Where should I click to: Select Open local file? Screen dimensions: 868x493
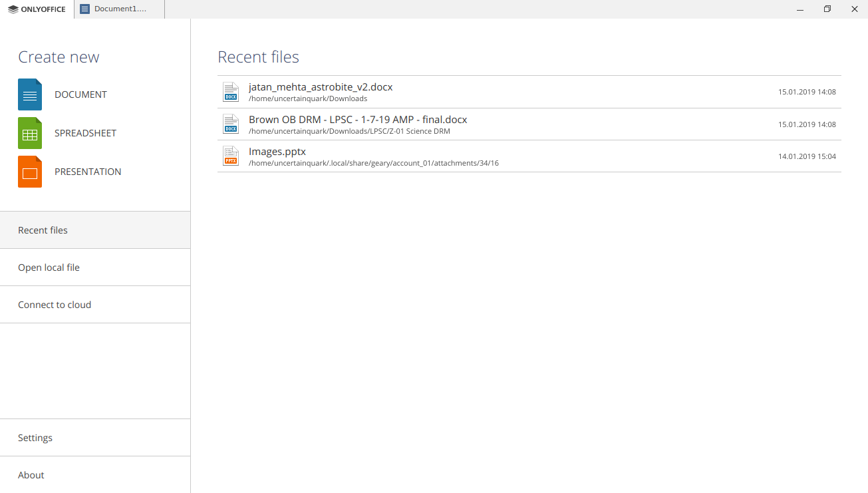(49, 267)
